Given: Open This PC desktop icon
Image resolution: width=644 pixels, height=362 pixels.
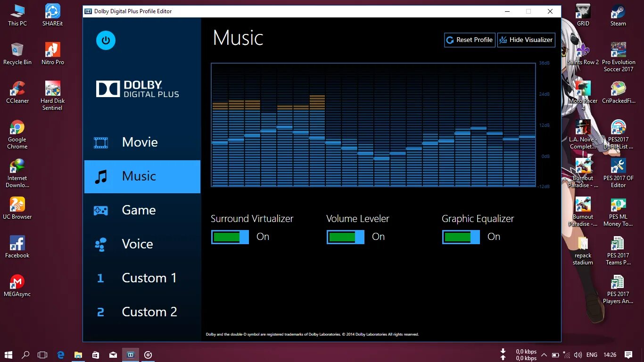Looking at the screenshot, I should pos(17,15).
